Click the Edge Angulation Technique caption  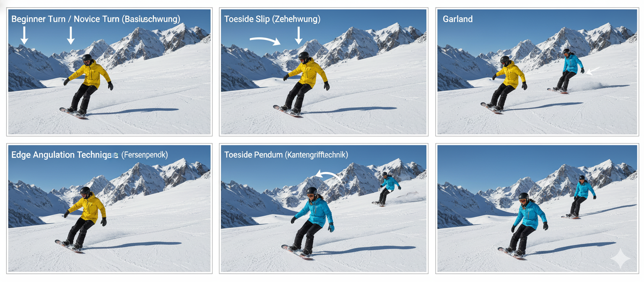(89, 155)
